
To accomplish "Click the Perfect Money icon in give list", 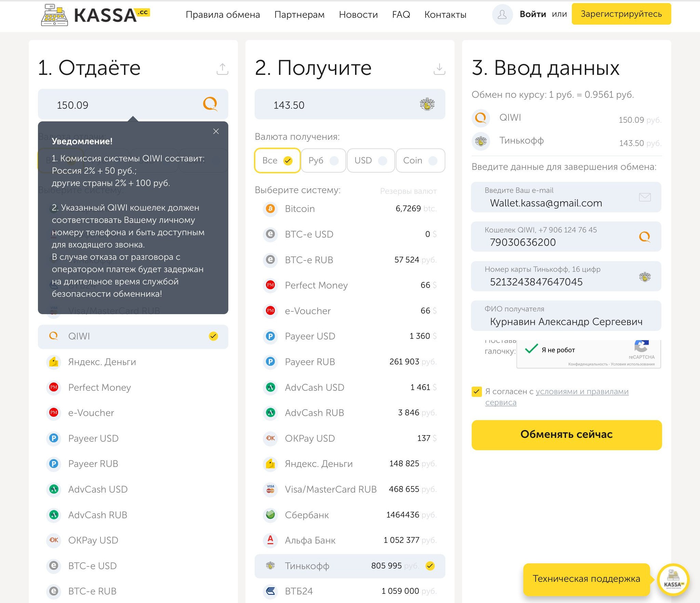I will [x=54, y=387].
